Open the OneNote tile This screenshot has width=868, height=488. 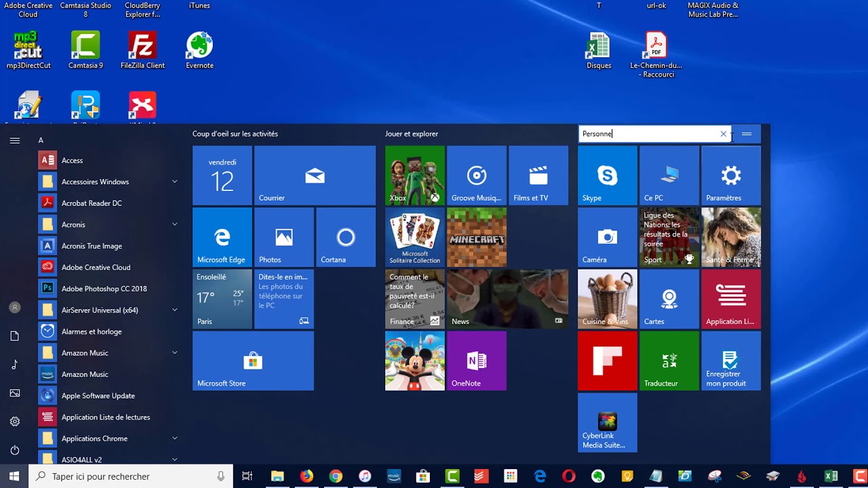pyautogui.click(x=476, y=361)
